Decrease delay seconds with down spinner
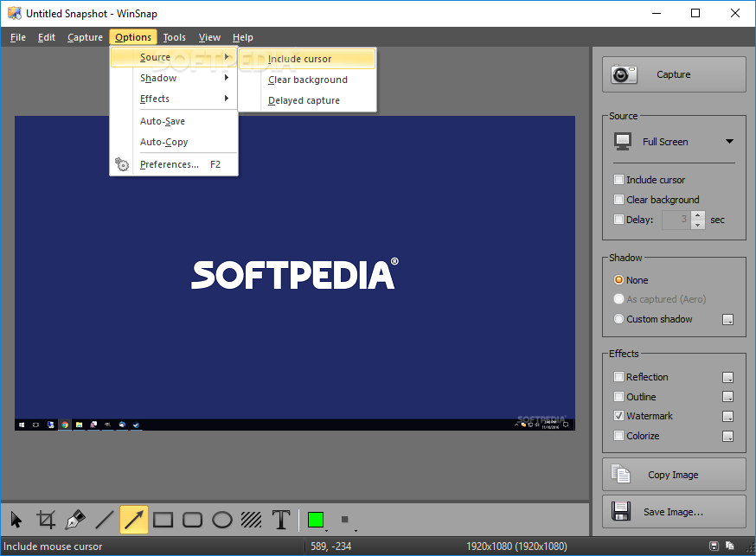This screenshot has width=756, height=556. pos(698,225)
